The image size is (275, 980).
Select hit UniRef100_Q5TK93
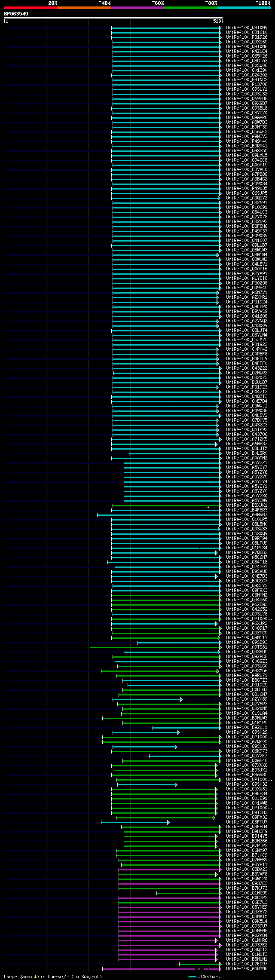click(247, 430)
